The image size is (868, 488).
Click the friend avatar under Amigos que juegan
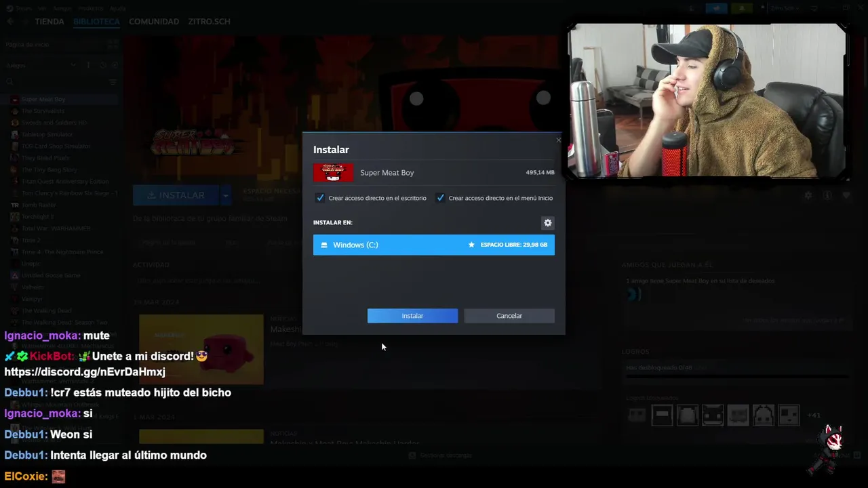click(633, 294)
